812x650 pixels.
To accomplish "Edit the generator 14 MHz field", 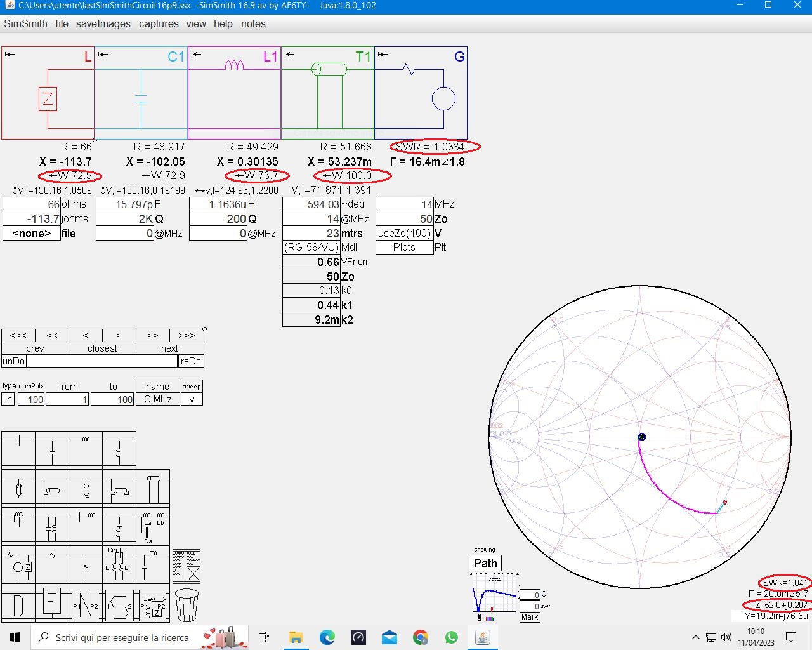I will (405, 204).
